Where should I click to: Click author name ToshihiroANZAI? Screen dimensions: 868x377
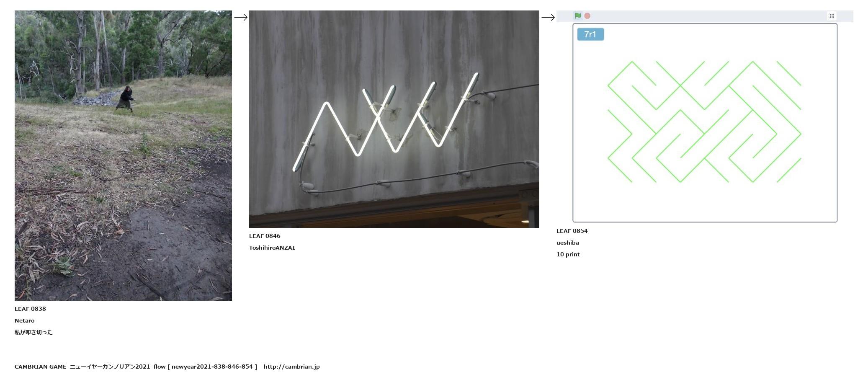click(x=272, y=248)
